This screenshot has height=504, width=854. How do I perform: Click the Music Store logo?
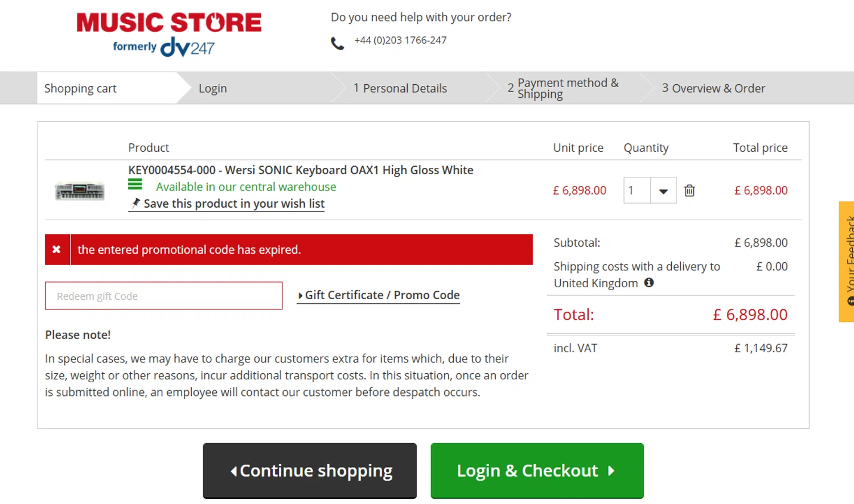pos(169,35)
